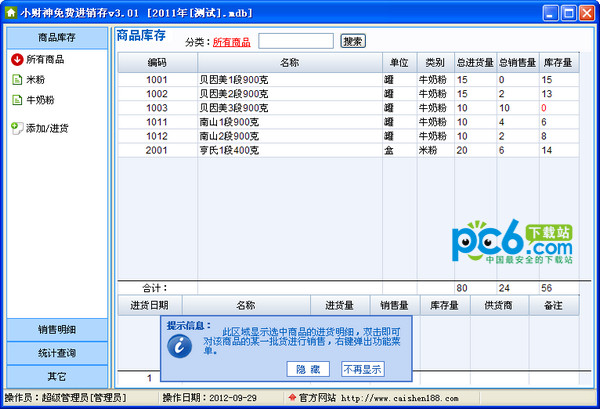
Task: Minimize the 小财神 window
Action: (551, 13)
